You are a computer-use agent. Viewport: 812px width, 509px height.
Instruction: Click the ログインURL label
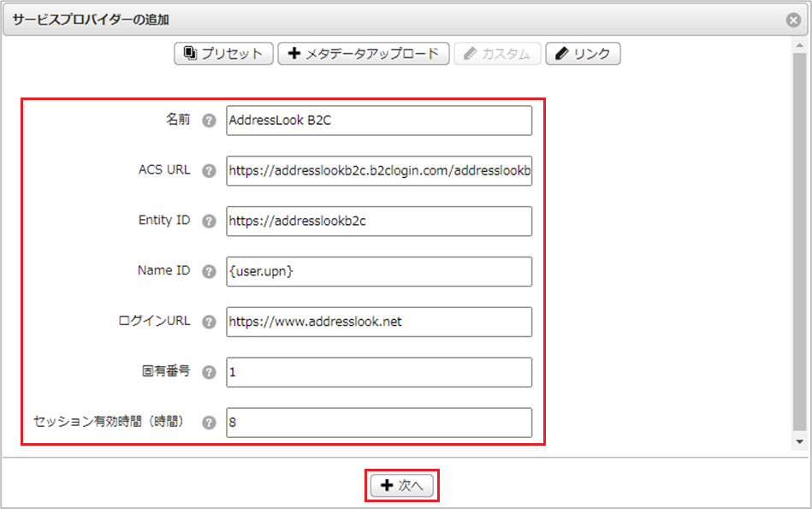(154, 321)
